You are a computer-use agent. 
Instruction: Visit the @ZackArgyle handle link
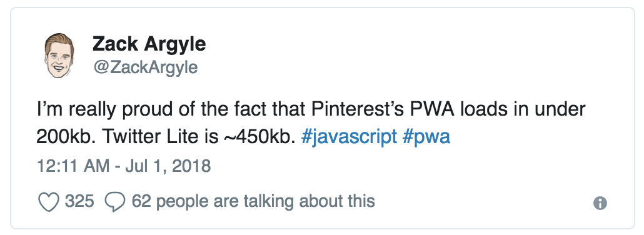[x=146, y=67]
